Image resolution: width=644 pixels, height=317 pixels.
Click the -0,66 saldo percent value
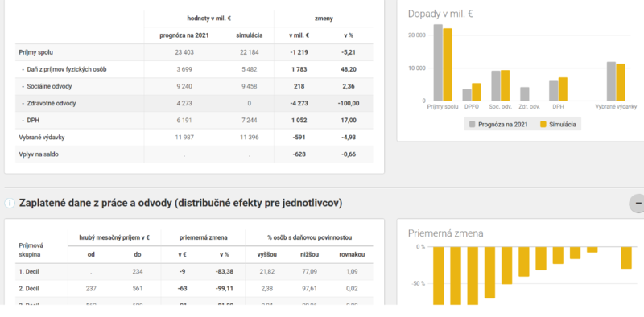(x=349, y=154)
